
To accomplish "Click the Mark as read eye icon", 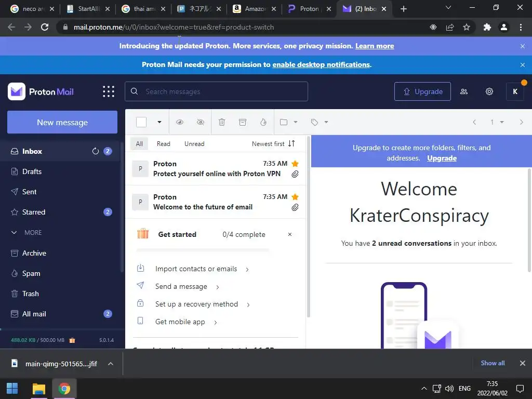I will pos(180,122).
